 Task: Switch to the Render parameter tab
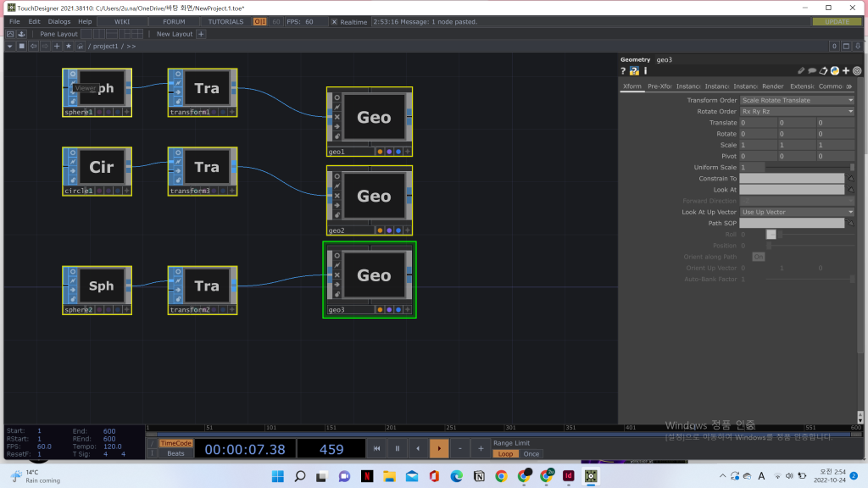click(772, 86)
